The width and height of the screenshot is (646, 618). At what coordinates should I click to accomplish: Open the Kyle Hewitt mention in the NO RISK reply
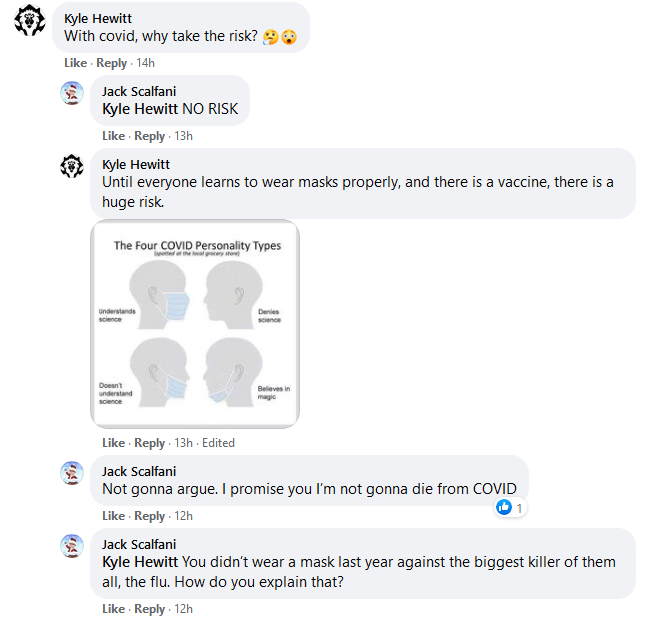pyautogui.click(x=140, y=109)
